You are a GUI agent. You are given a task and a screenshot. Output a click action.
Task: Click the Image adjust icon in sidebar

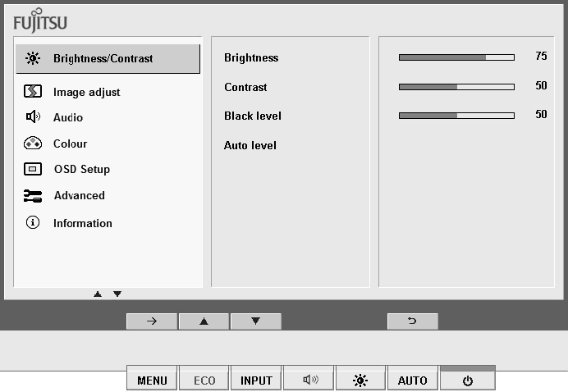tap(33, 92)
